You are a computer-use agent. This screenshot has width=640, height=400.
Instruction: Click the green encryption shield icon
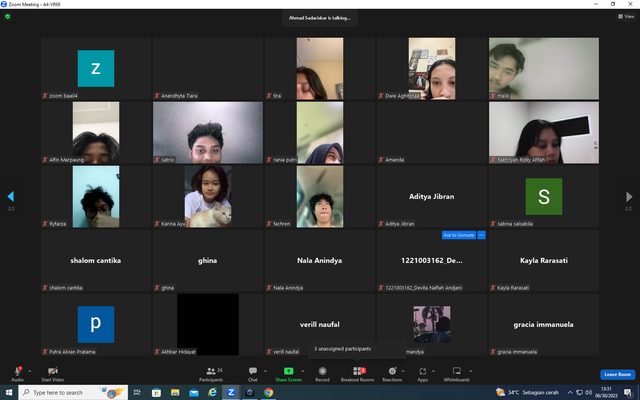pyautogui.click(x=7, y=17)
